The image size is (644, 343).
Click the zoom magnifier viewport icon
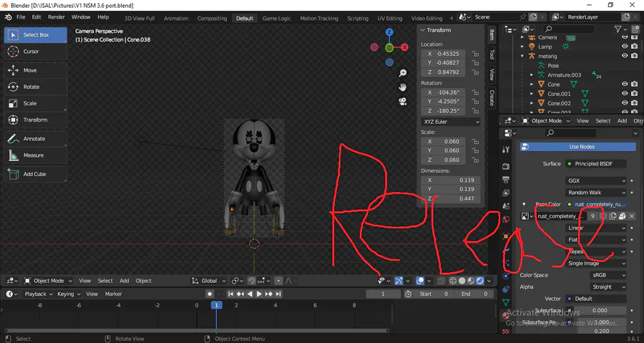tap(402, 73)
